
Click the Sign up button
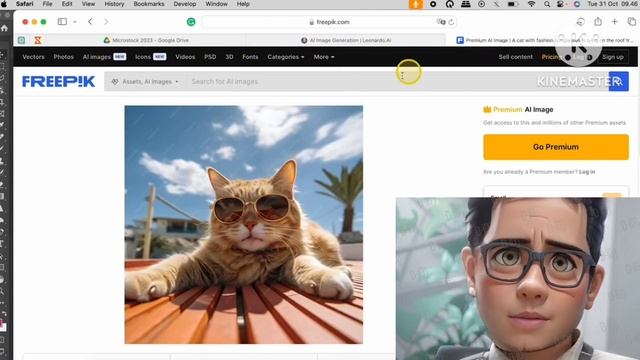pyautogui.click(x=613, y=57)
